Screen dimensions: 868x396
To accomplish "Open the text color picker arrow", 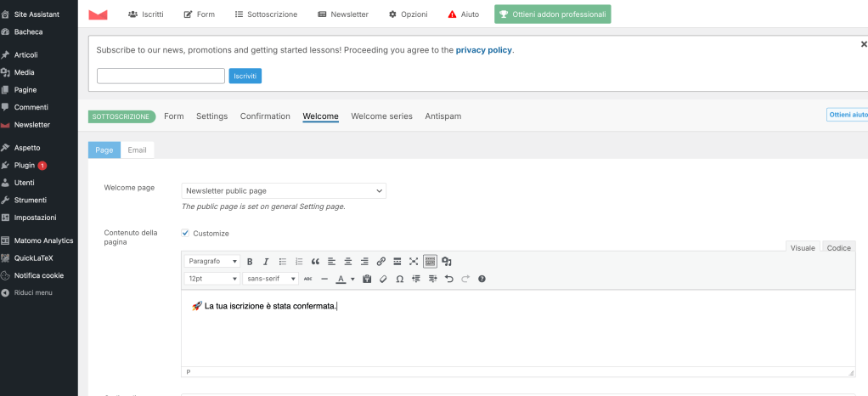I will [352, 279].
